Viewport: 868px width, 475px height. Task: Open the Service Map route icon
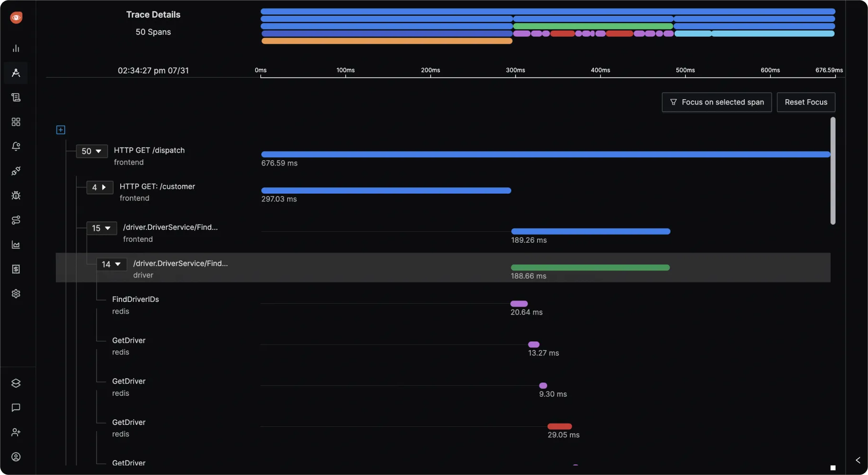coord(16,220)
